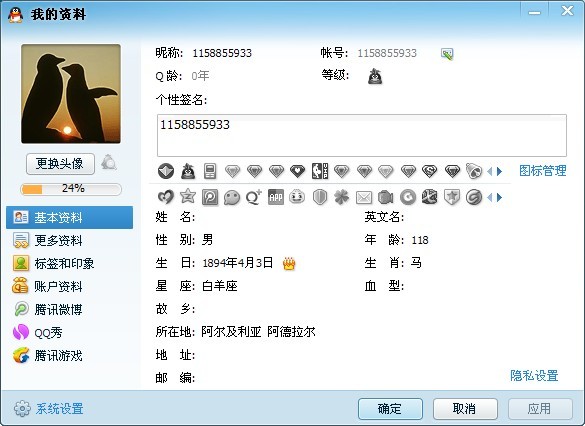The height and width of the screenshot is (426, 585).
Task: Click the penguin sunset avatar picture
Action: pyautogui.click(x=71, y=94)
